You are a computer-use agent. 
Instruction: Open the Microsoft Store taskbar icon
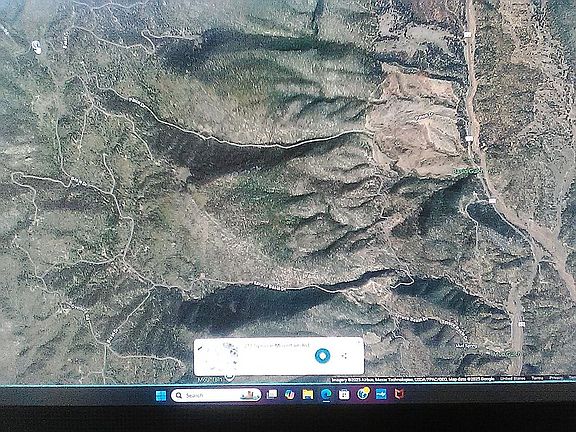pos(344,395)
